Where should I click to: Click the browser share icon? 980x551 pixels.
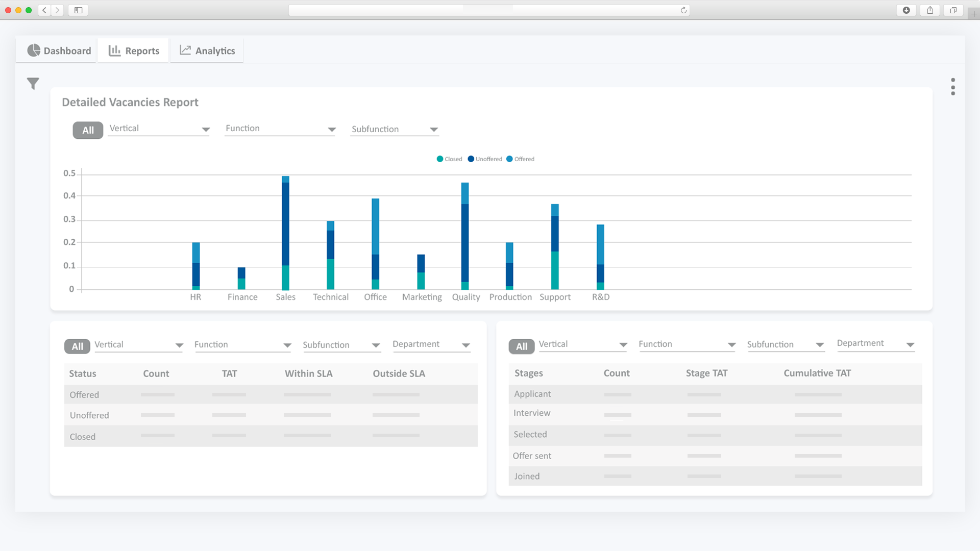pos(930,10)
